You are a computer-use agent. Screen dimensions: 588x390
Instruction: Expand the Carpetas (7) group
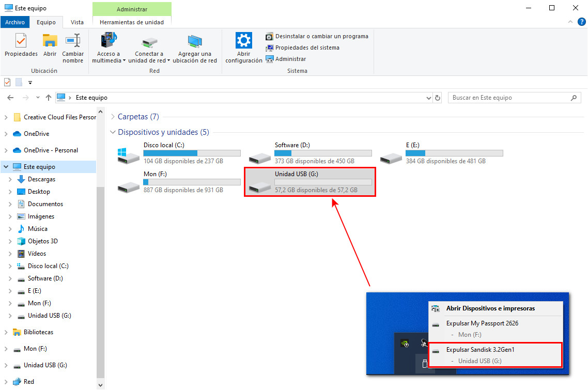(113, 117)
